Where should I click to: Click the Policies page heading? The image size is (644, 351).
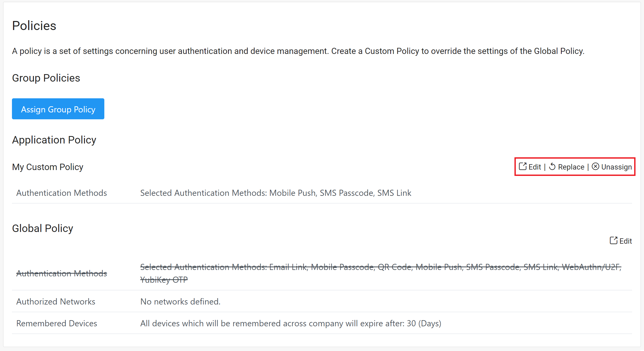pyautogui.click(x=34, y=26)
